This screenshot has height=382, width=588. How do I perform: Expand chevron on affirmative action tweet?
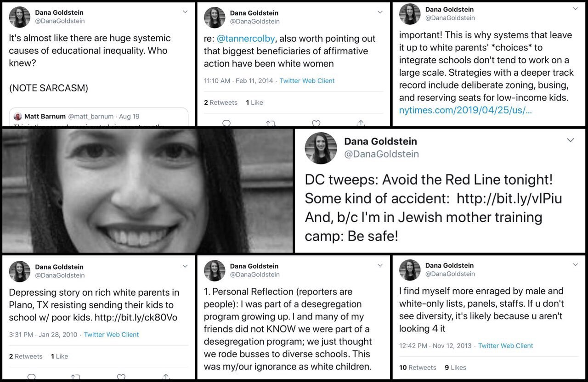(380, 12)
